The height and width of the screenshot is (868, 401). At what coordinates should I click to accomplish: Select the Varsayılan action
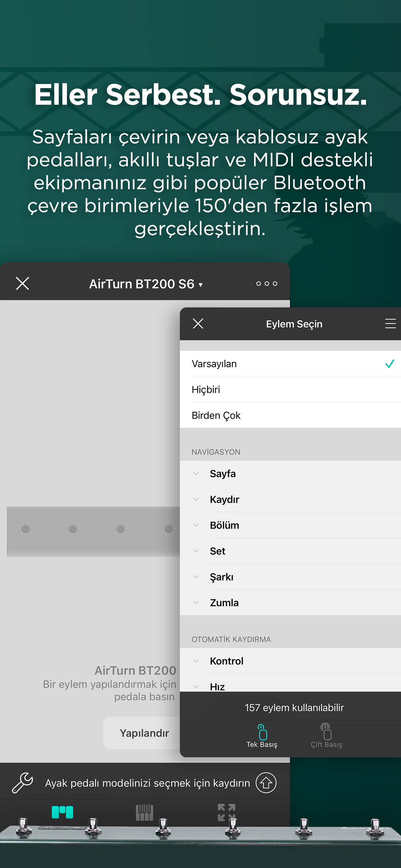point(291,364)
